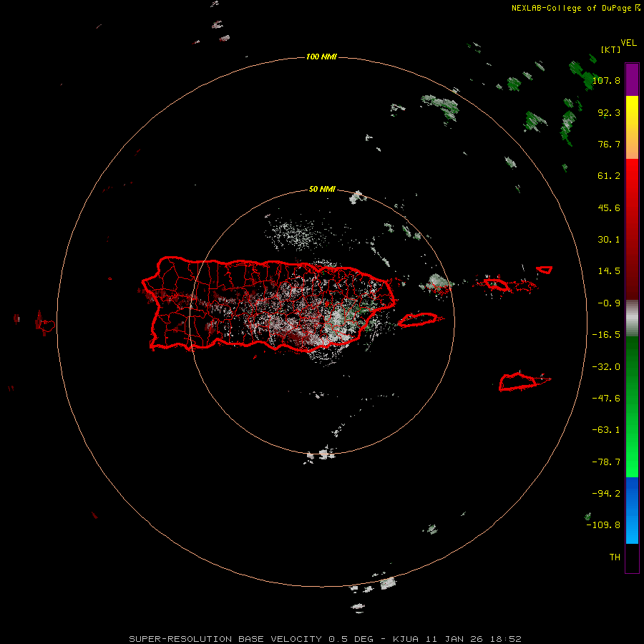Pick the blue segment of velocity scale

(632, 510)
